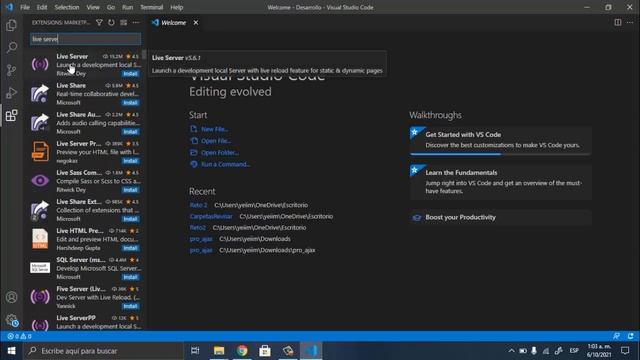
Task: Open the Terminal menu
Action: point(151,7)
